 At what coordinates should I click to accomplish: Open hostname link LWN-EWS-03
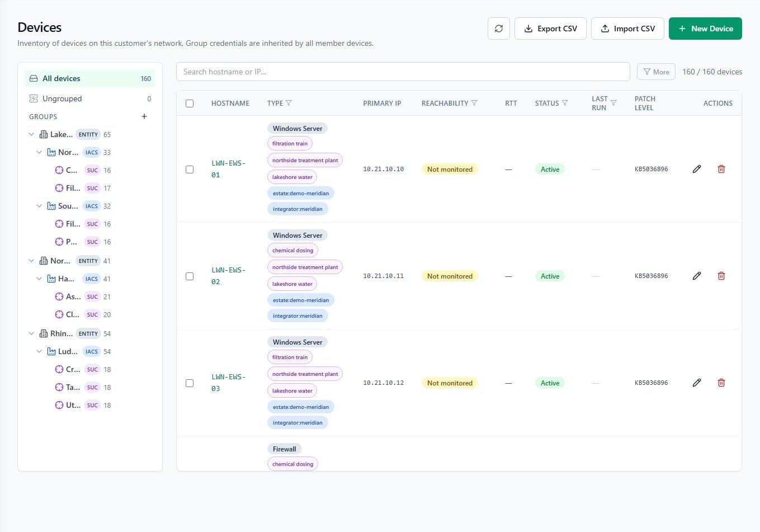[228, 383]
